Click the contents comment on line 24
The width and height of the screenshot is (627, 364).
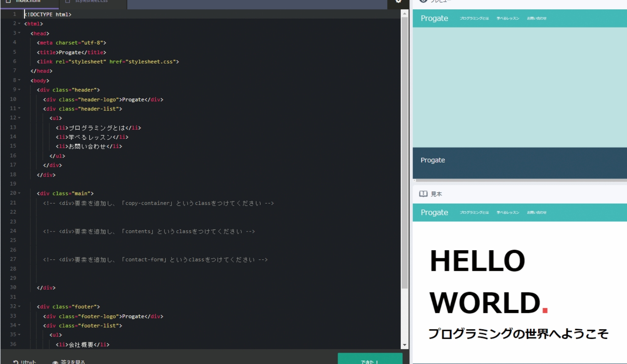149,231
